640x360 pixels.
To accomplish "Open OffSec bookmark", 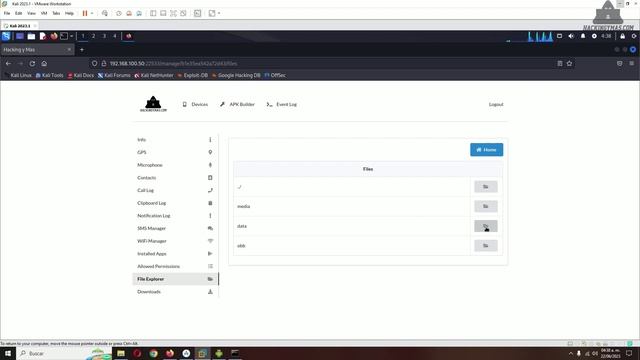I will [275, 75].
